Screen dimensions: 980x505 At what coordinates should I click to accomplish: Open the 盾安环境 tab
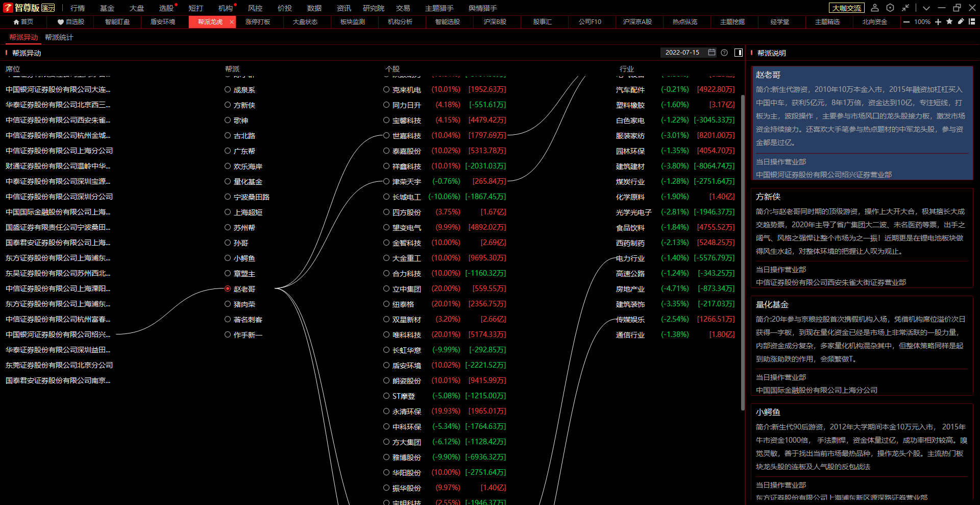163,22
